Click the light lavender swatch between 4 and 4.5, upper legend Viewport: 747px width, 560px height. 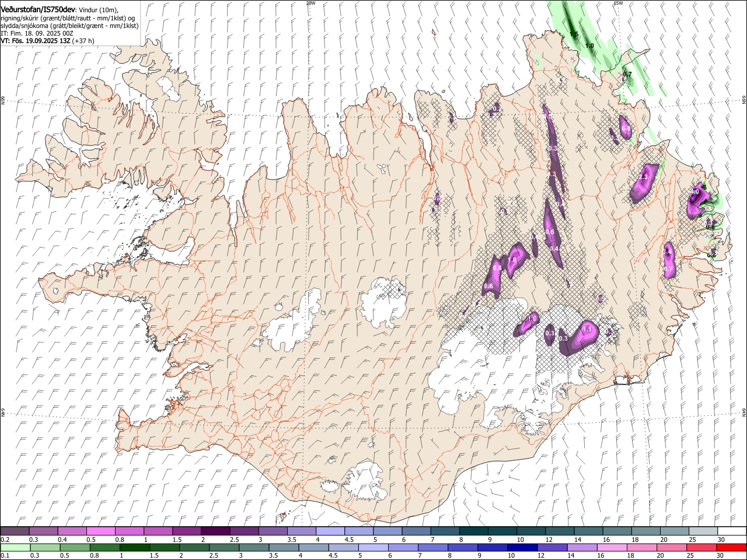point(330,531)
